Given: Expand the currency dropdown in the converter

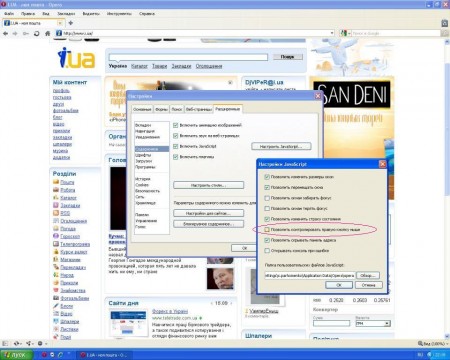Looking at the screenshot, I should click(x=387, y=323).
